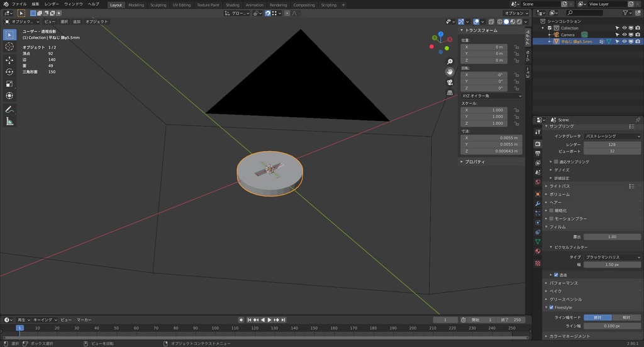
Task: Click the pan view hand icon
Action: (450, 72)
